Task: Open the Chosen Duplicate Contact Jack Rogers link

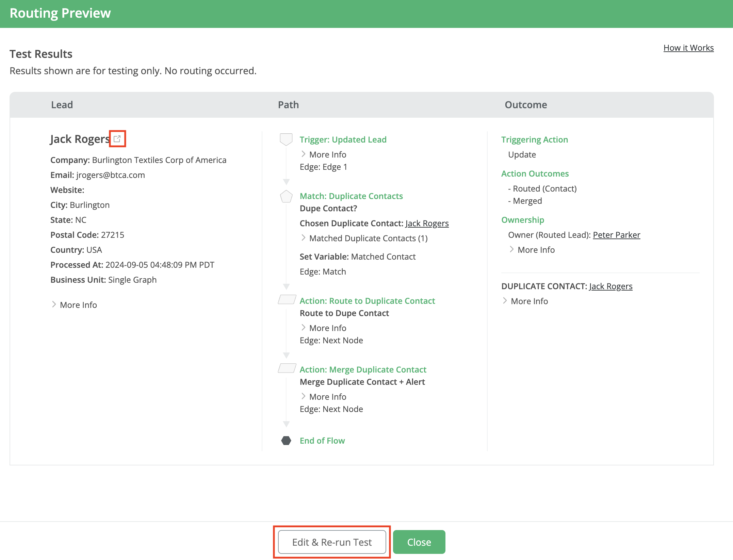Action: point(427,223)
